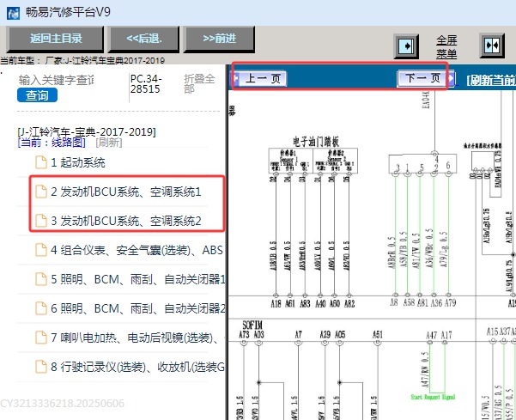Click [刷新当前 link in viewer header

491,80
